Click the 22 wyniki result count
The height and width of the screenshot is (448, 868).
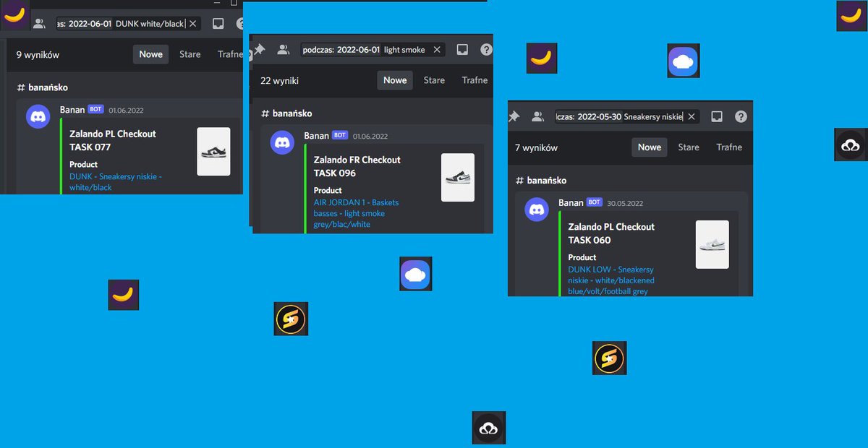click(x=279, y=81)
